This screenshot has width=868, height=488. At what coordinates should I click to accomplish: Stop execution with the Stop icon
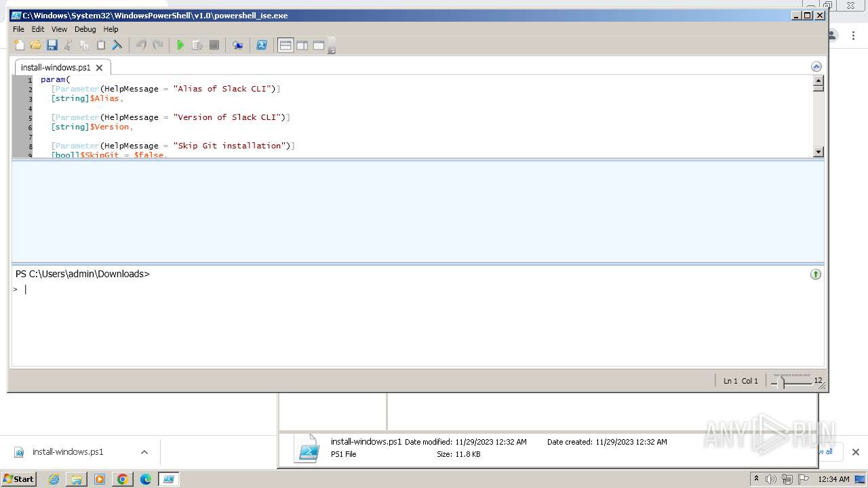214,45
